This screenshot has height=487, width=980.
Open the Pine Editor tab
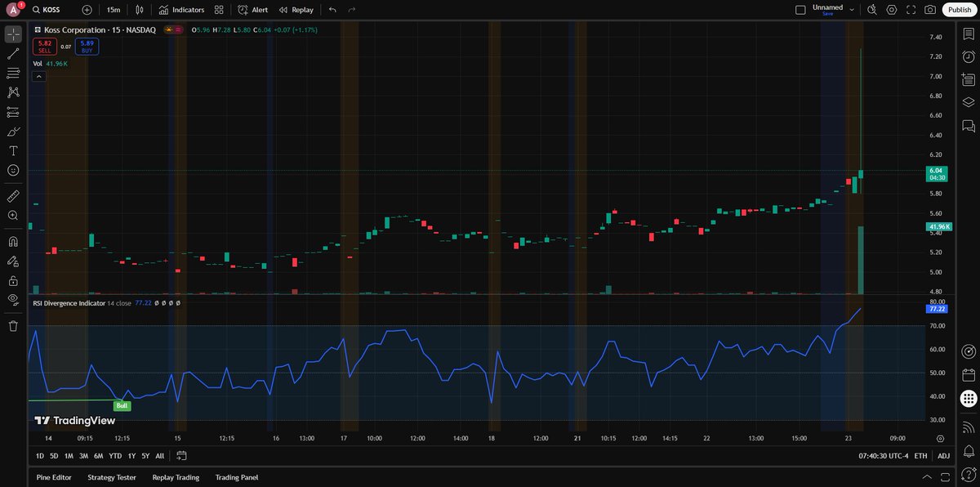pos(54,477)
